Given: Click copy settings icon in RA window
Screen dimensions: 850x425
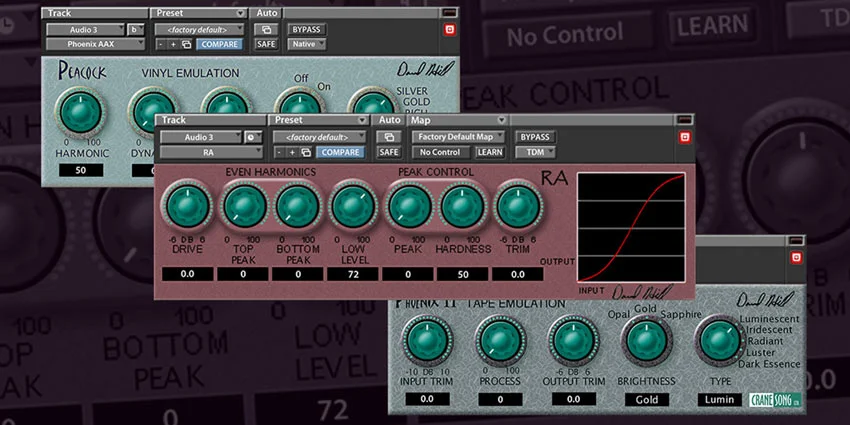Looking at the screenshot, I should click(x=306, y=152).
